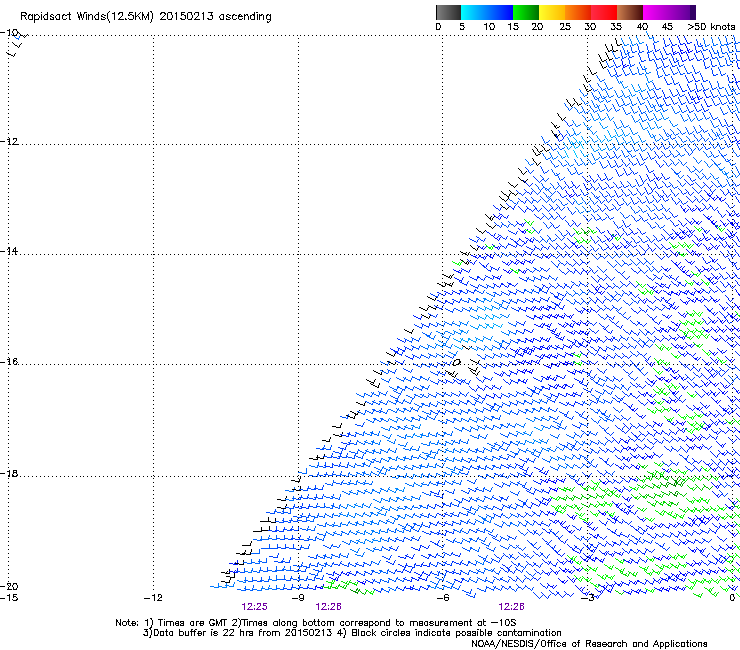Click the 'Data buffer is 22 hrs' note line

352,633
